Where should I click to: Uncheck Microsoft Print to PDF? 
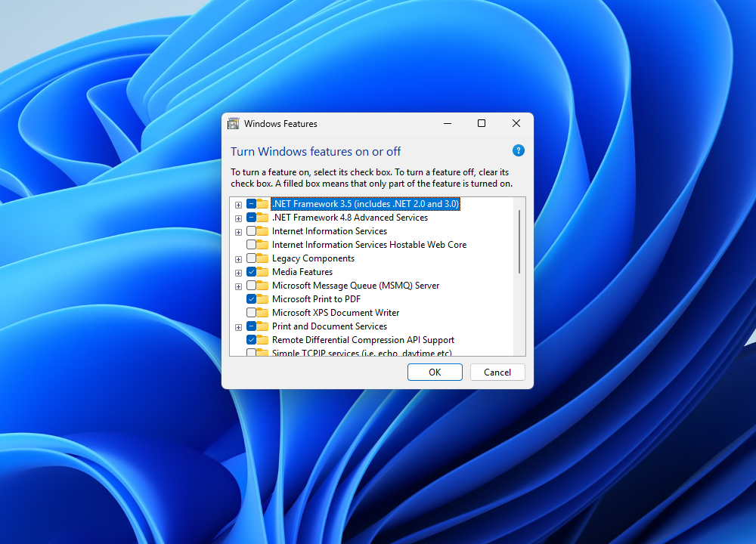249,298
